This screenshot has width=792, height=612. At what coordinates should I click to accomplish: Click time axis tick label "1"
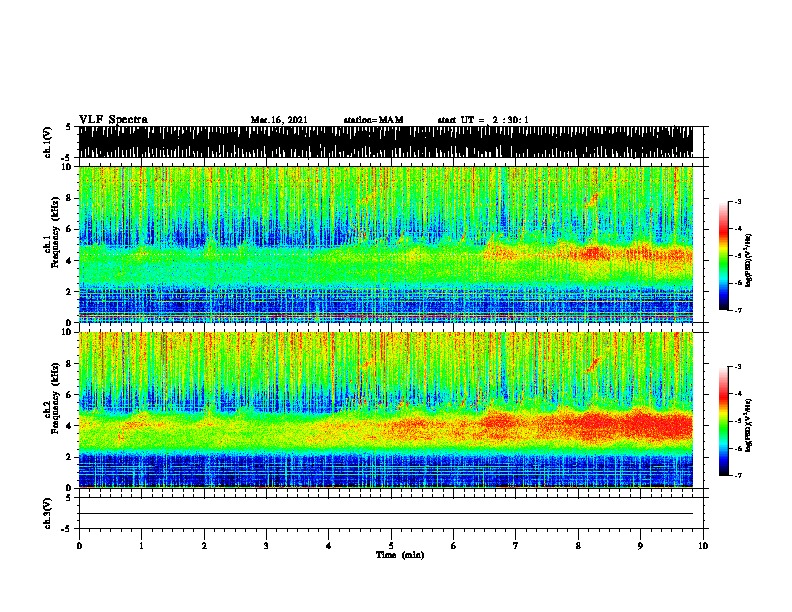(x=141, y=545)
